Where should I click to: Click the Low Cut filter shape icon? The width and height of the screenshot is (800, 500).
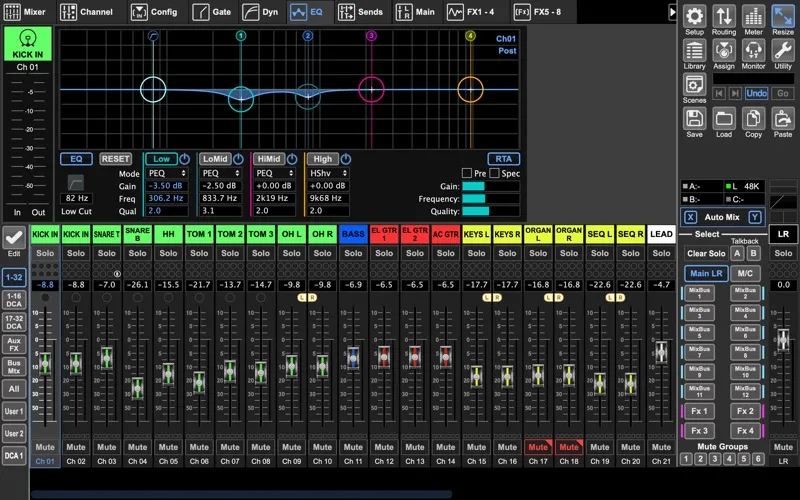[76, 182]
